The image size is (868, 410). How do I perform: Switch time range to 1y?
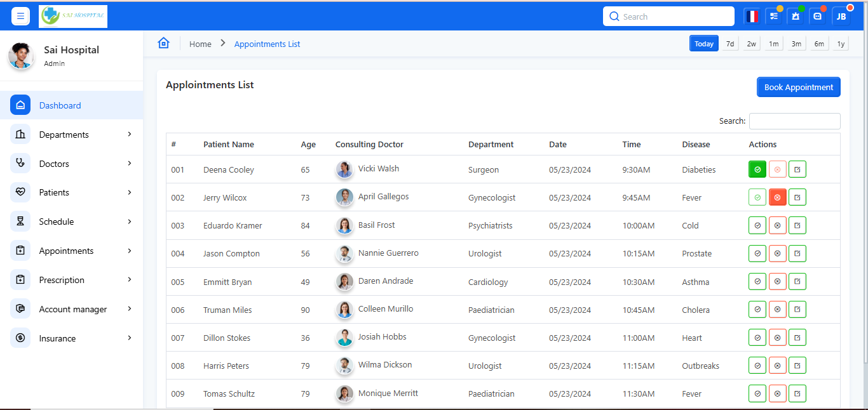[841, 44]
